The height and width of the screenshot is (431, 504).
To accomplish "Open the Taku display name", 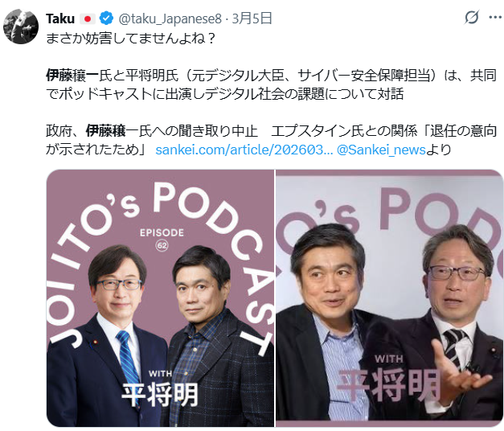I will pyautogui.click(x=60, y=18).
